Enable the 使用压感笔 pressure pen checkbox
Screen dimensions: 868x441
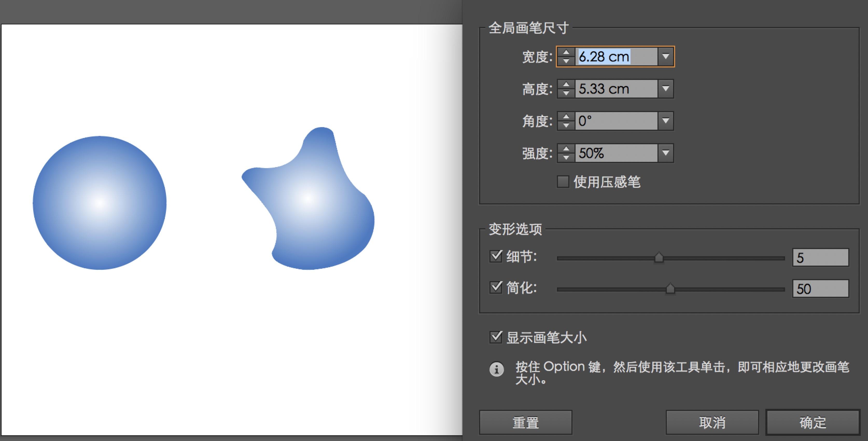(x=563, y=182)
